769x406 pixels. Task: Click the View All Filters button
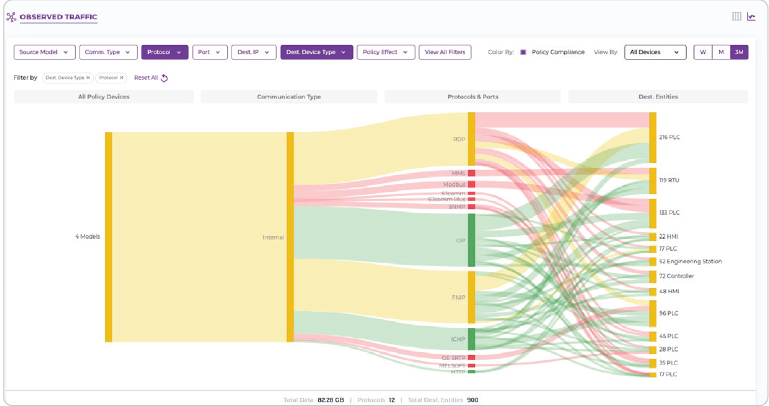click(445, 52)
